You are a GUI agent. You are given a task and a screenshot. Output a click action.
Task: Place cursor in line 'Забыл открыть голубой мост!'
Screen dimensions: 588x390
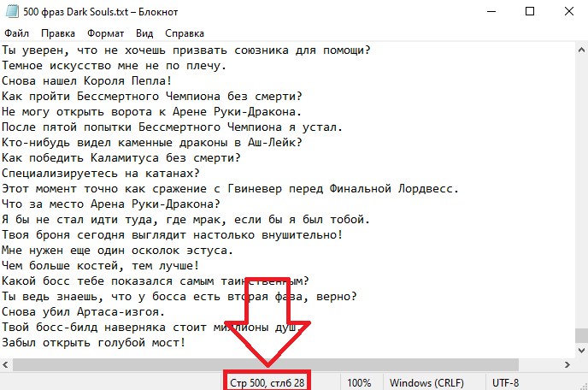[x=92, y=342]
